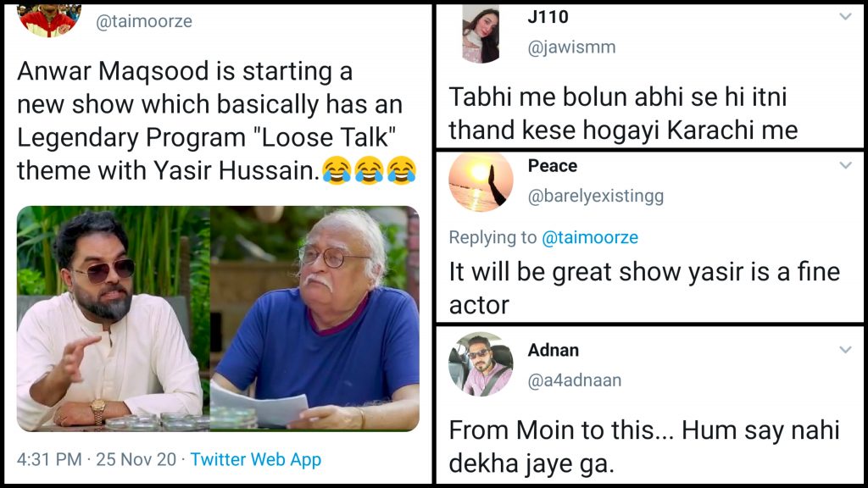The height and width of the screenshot is (488, 868).
Task: Click the @barelyexistingg username
Action: (x=595, y=196)
